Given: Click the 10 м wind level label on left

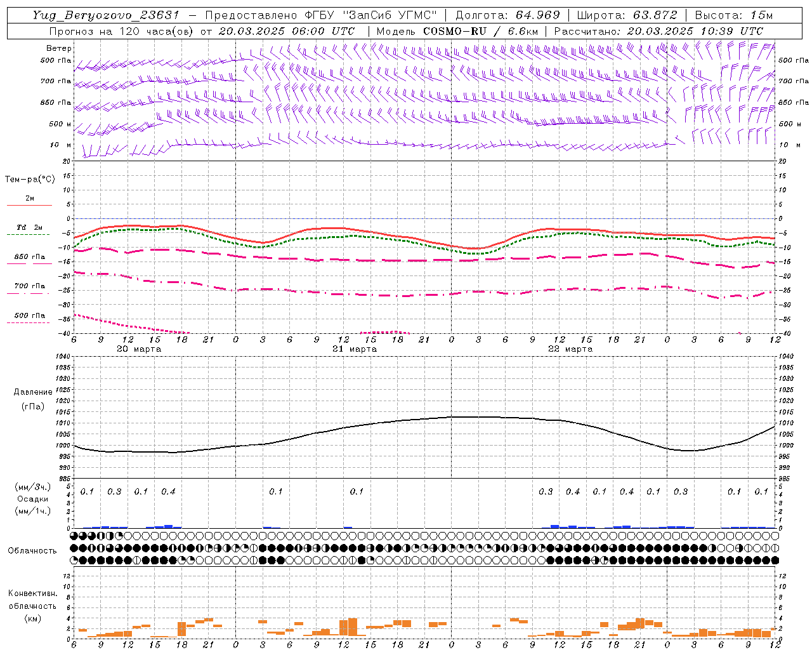Looking at the screenshot, I should [61, 145].
